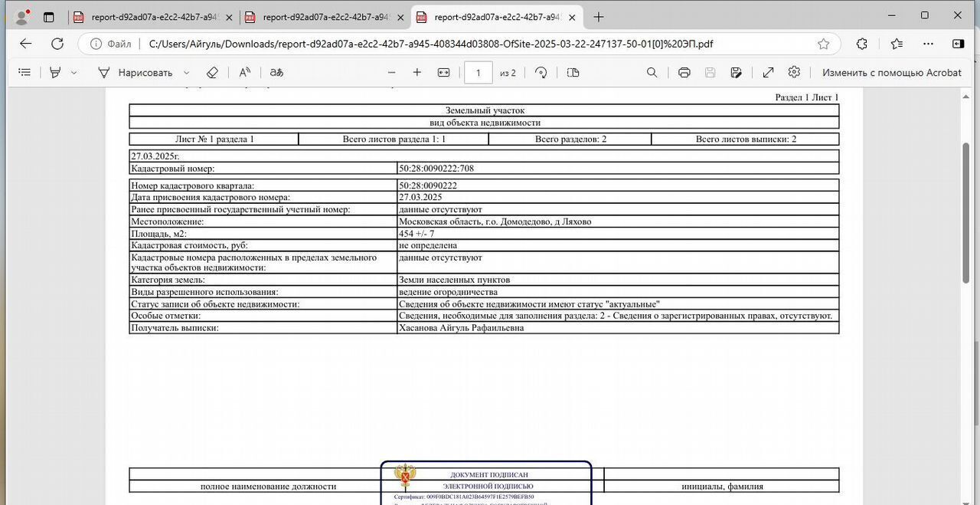The height and width of the screenshot is (505, 980).
Task: Click cadastral number 50:28:0090222:708
Action: [x=436, y=168]
